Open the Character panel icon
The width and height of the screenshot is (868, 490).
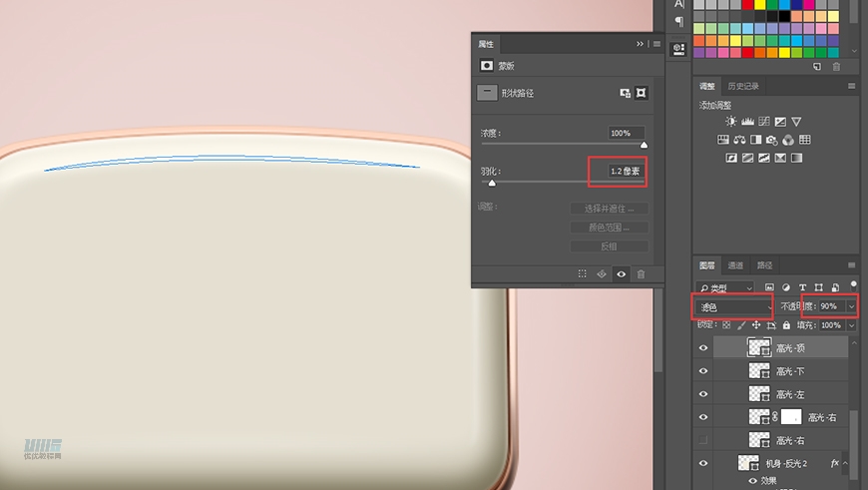678,4
